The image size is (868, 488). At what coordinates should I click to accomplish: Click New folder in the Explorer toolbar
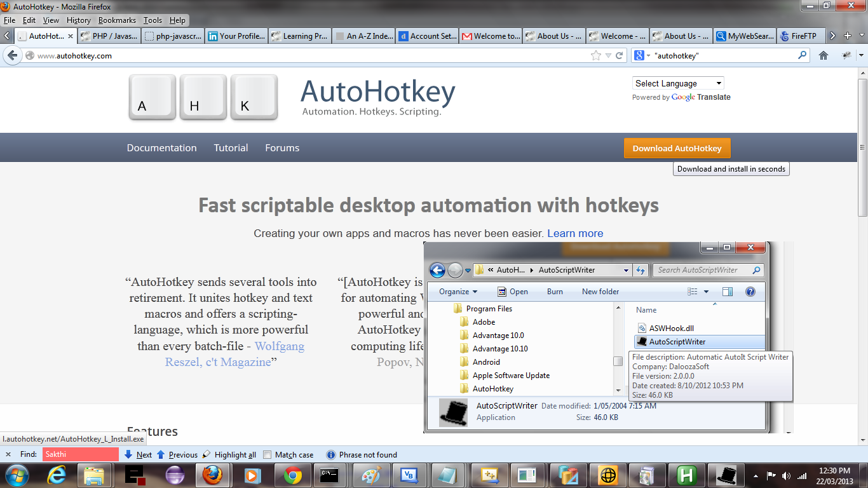click(600, 292)
